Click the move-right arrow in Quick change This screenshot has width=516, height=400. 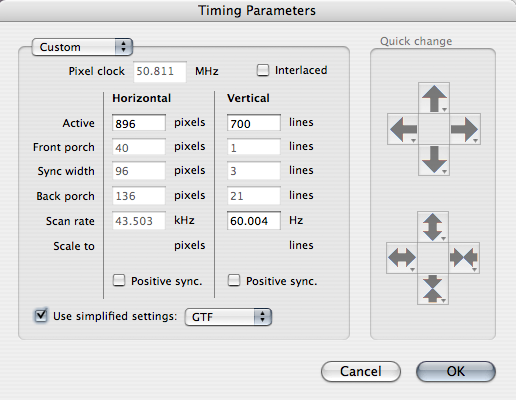(465, 129)
